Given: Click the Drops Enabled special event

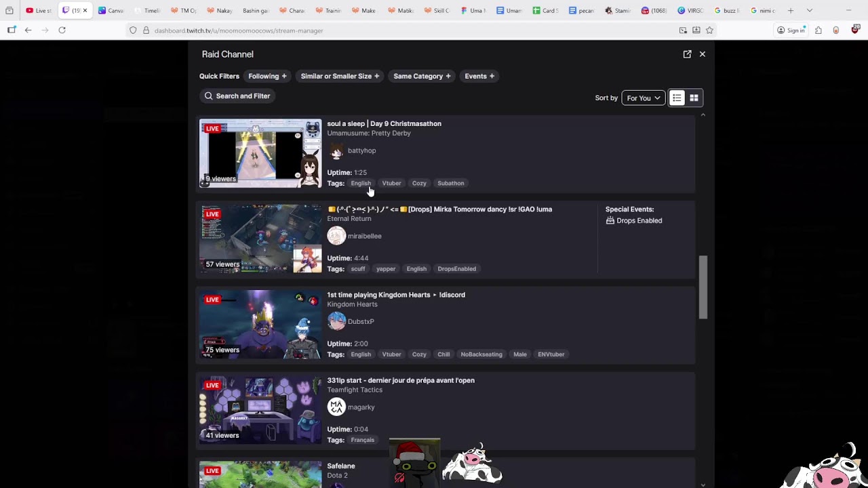Looking at the screenshot, I should (634, 221).
